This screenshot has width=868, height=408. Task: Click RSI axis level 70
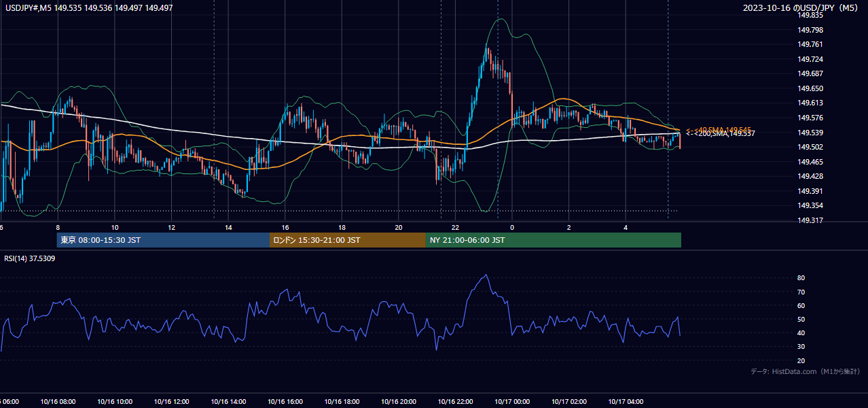pyautogui.click(x=801, y=292)
